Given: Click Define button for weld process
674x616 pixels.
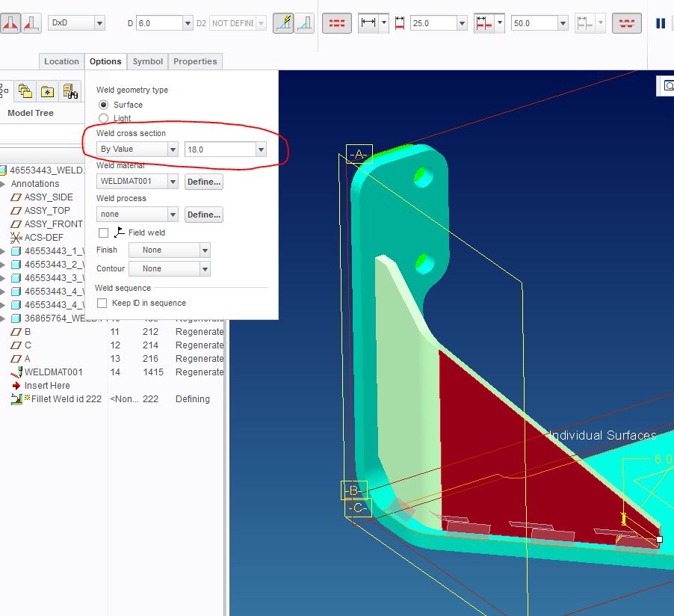Looking at the screenshot, I should pos(204,215).
